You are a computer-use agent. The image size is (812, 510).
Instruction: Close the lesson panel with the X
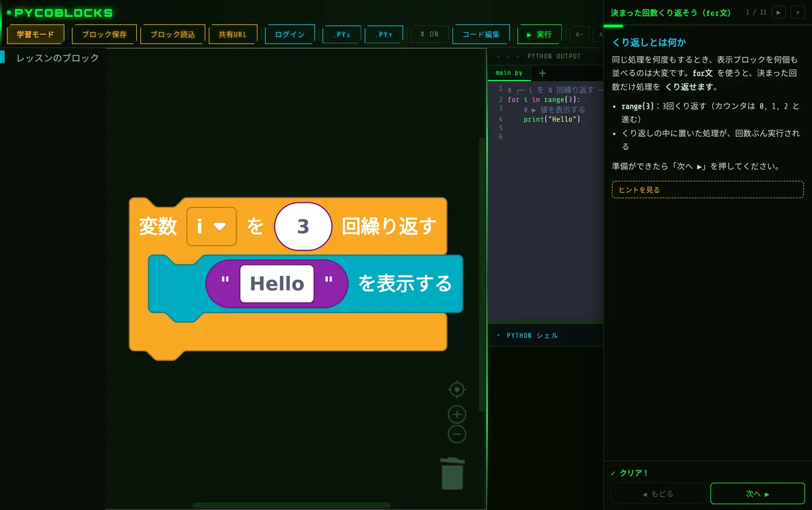tap(797, 12)
